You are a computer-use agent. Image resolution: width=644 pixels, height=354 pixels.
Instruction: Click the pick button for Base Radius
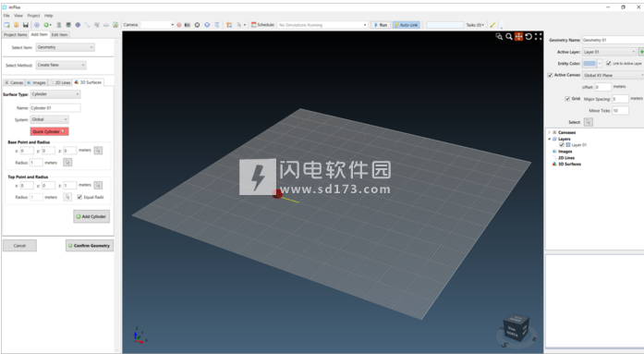[x=67, y=163]
